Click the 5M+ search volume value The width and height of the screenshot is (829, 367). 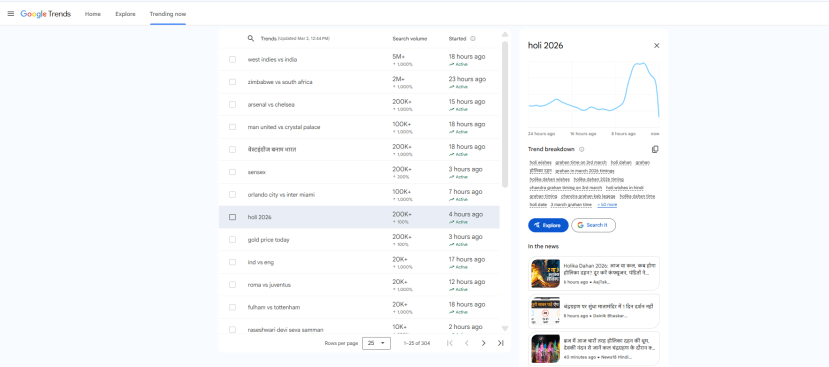click(x=399, y=57)
